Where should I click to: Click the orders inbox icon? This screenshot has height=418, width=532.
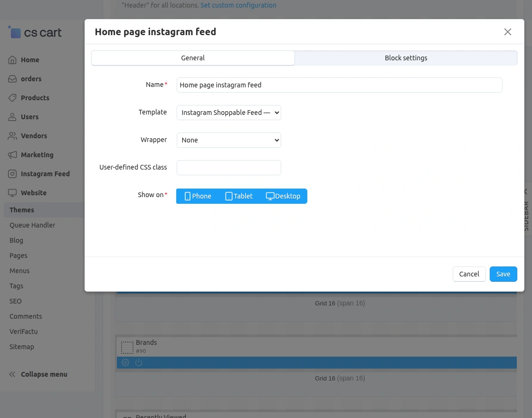click(x=12, y=79)
